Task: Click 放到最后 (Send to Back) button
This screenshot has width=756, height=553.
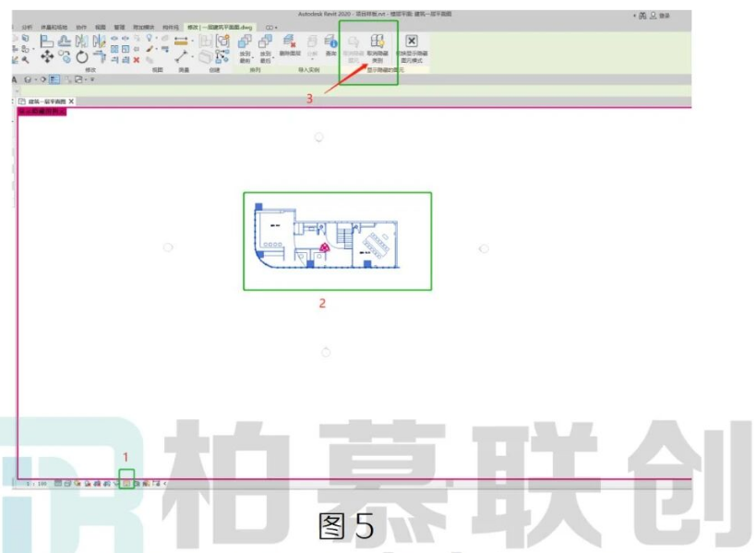Action: (265, 48)
